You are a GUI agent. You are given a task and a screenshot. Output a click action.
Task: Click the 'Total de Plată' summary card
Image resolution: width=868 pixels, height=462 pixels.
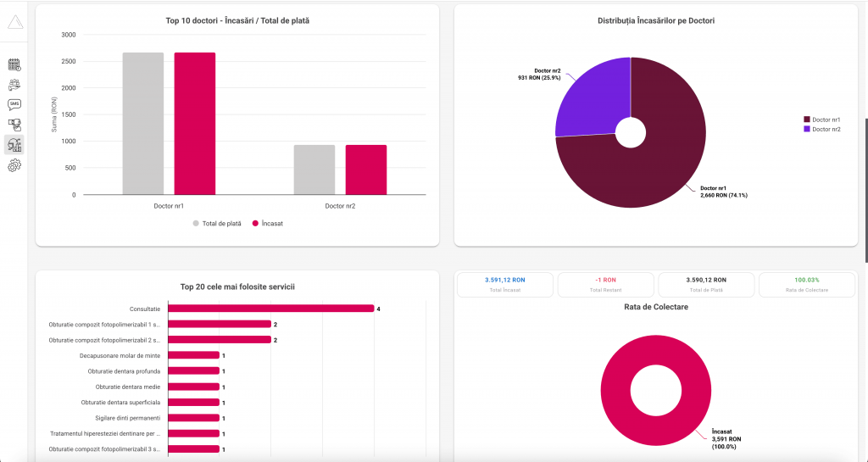pyautogui.click(x=705, y=284)
